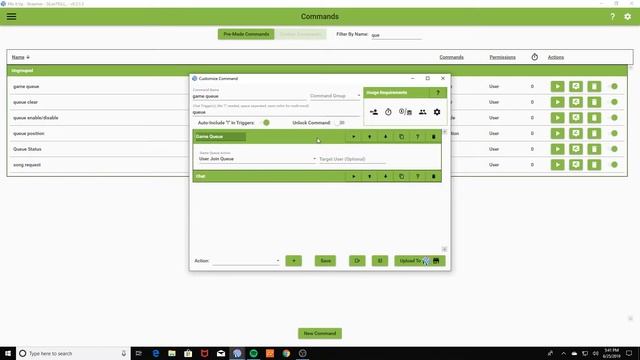This screenshot has width=640, height=360.
Task: Switch to Pre-Made Commands tab
Action: click(246, 34)
